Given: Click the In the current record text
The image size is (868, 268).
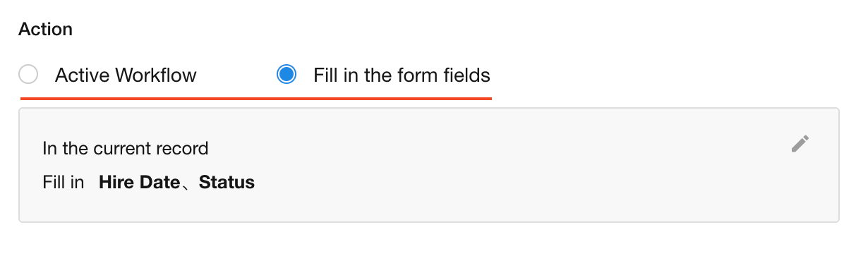Looking at the screenshot, I should click(x=126, y=149).
